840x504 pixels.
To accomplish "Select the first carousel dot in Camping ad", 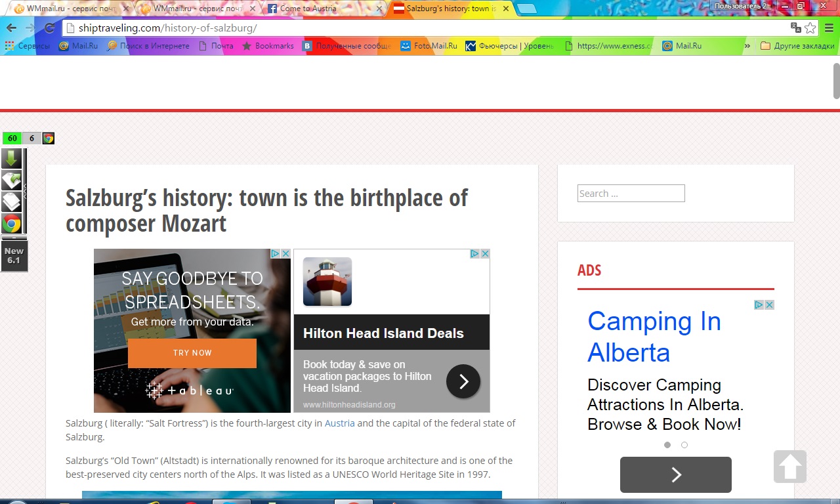I will (667, 445).
